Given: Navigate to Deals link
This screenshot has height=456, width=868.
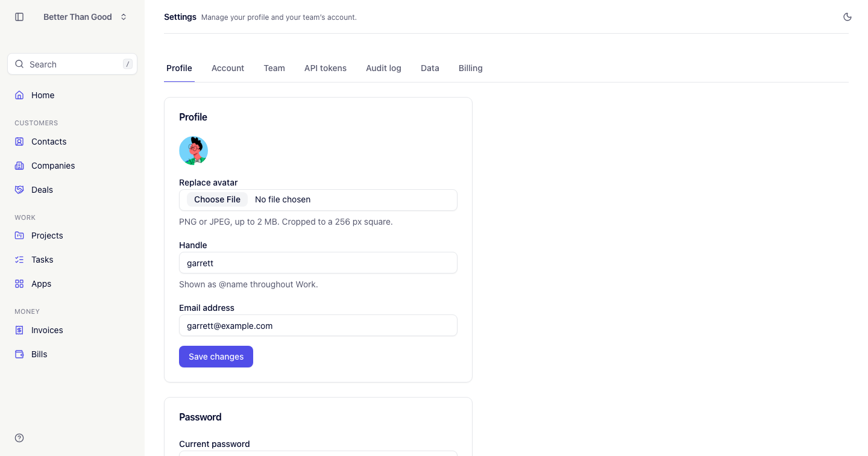Looking at the screenshot, I should (x=72, y=190).
